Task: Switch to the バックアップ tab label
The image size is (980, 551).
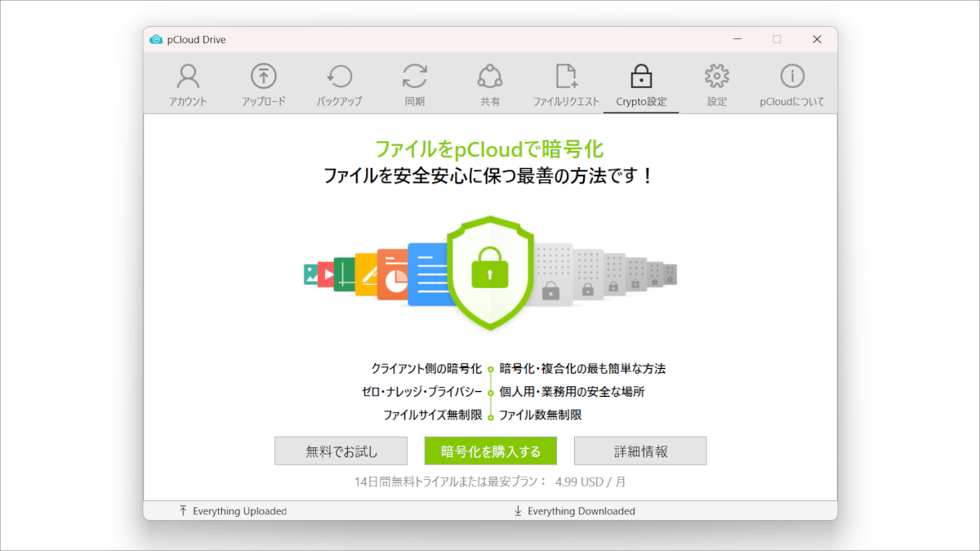Action: pyautogui.click(x=339, y=102)
